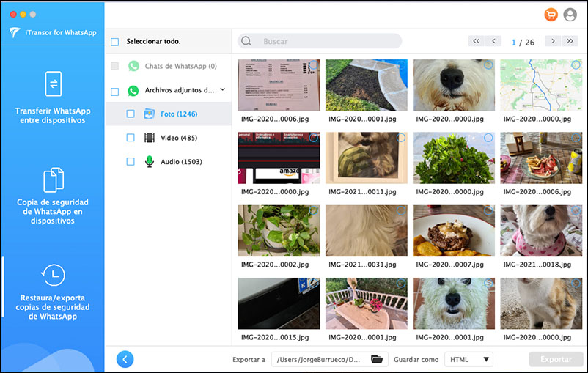Open the Audio (1503) category

(x=181, y=162)
